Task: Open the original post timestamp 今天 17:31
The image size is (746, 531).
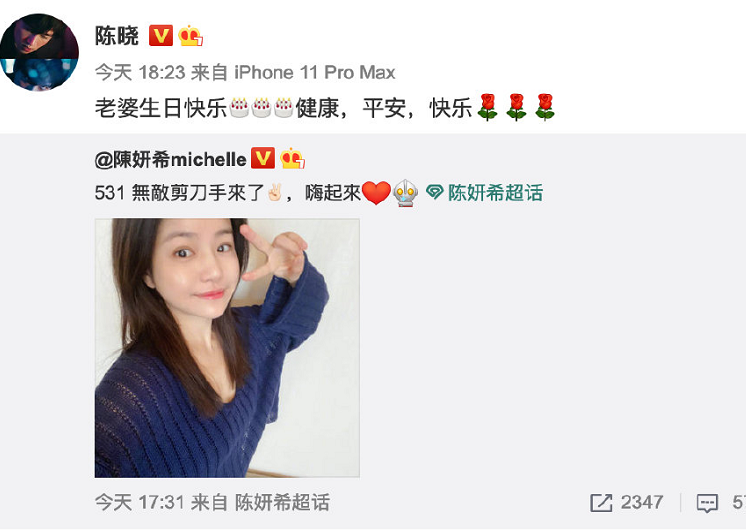Action: (139, 502)
